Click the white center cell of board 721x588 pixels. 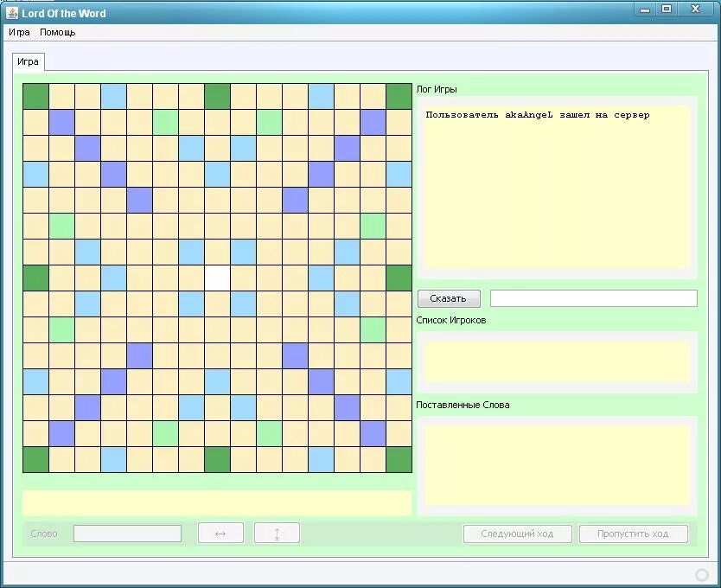pos(218,278)
